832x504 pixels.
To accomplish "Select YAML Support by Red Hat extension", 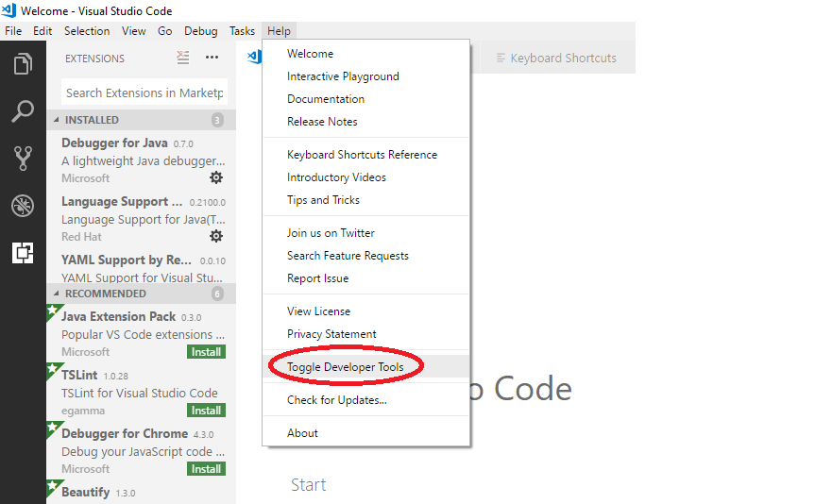I will click(141, 268).
